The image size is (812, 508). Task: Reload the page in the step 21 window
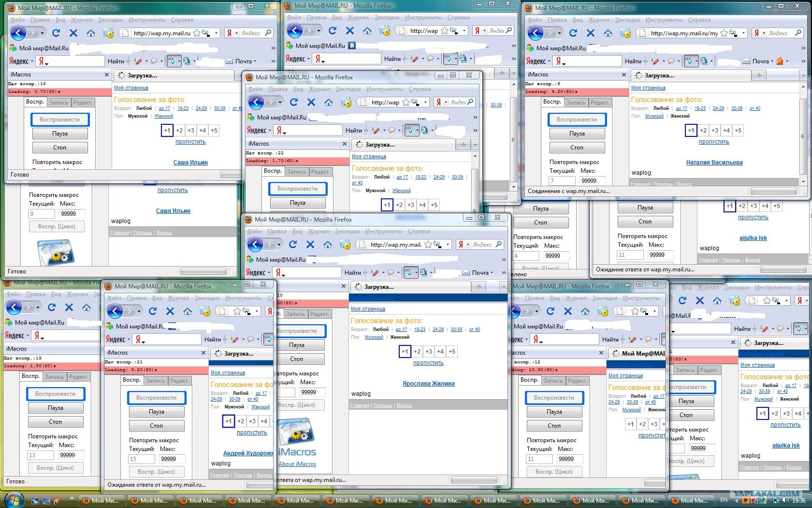pos(153,311)
